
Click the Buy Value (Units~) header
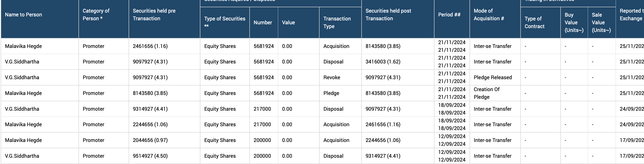[574, 22]
